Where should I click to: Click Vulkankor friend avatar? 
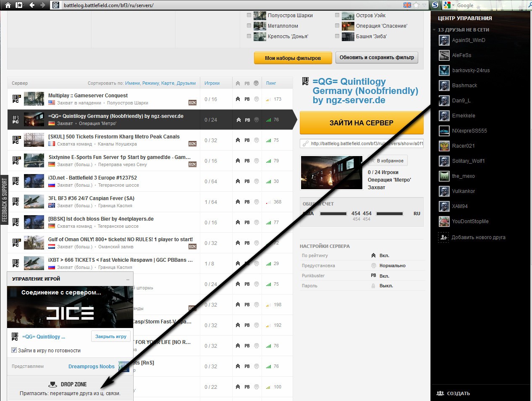(444, 191)
